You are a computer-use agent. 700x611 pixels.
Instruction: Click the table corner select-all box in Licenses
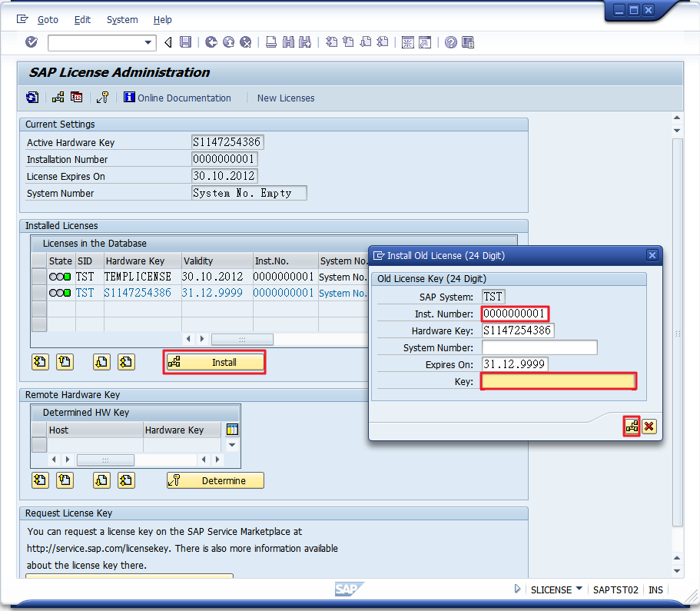tap(39, 261)
